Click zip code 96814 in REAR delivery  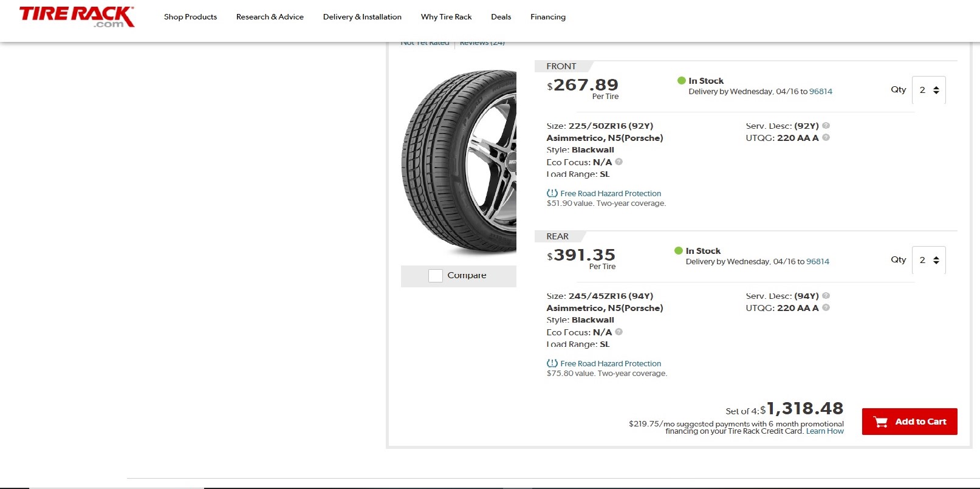click(x=818, y=262)
